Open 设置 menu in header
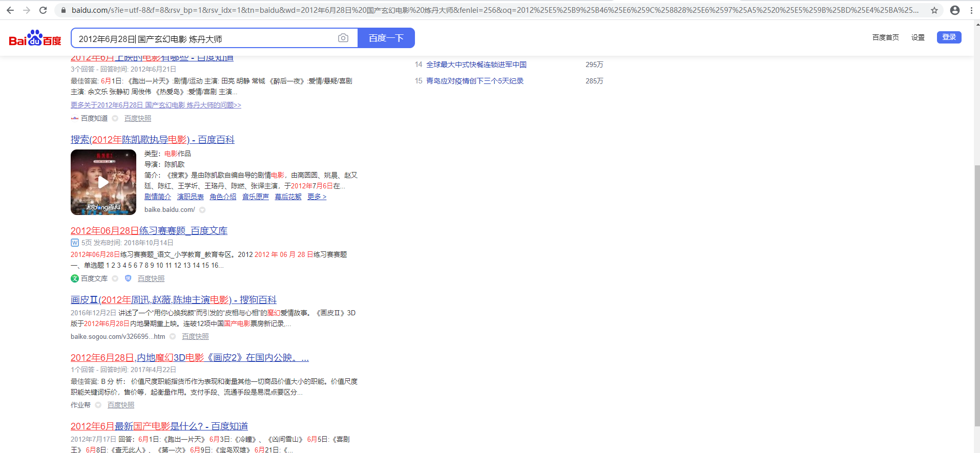 (918, 37)
